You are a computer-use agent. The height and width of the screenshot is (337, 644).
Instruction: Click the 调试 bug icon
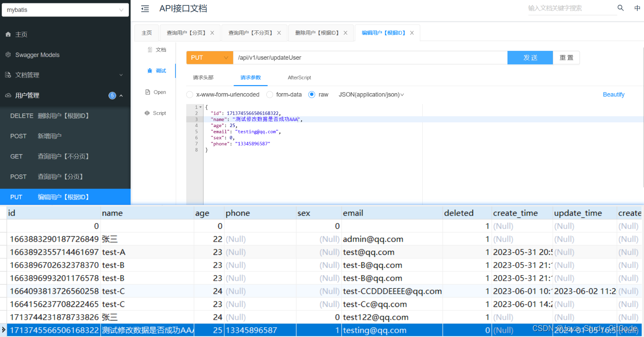coord(150,71)
